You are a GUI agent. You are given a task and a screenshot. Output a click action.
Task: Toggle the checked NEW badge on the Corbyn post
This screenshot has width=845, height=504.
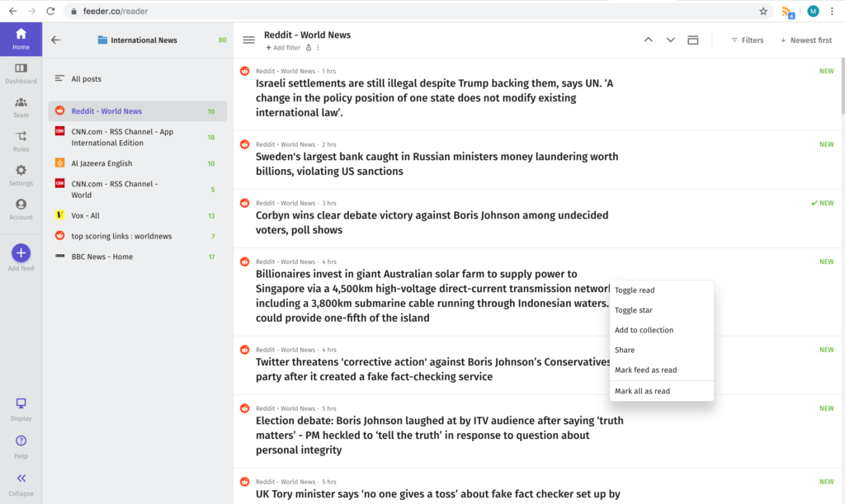[x=823, y=203]
